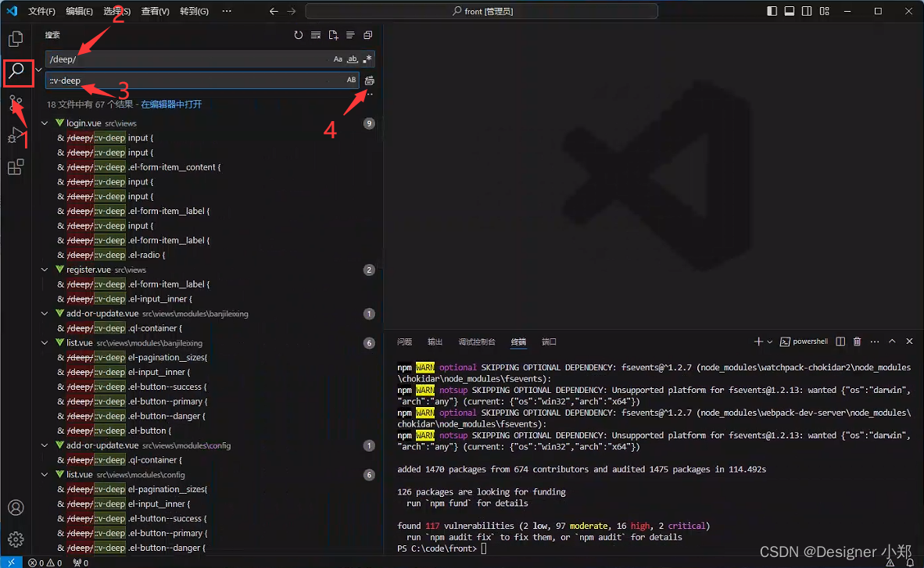Viewport: 924px width, 568px height.
Task: Collapse list.vue banjileixing results
Action: click(x=45, y=343)
